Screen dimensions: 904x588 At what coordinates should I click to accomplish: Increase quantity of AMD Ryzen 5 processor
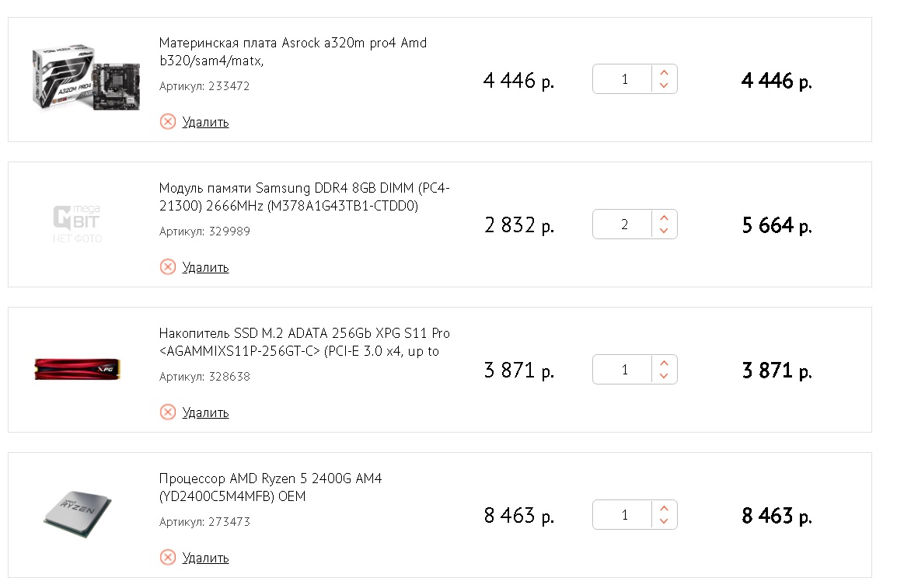tap(664, 509)
